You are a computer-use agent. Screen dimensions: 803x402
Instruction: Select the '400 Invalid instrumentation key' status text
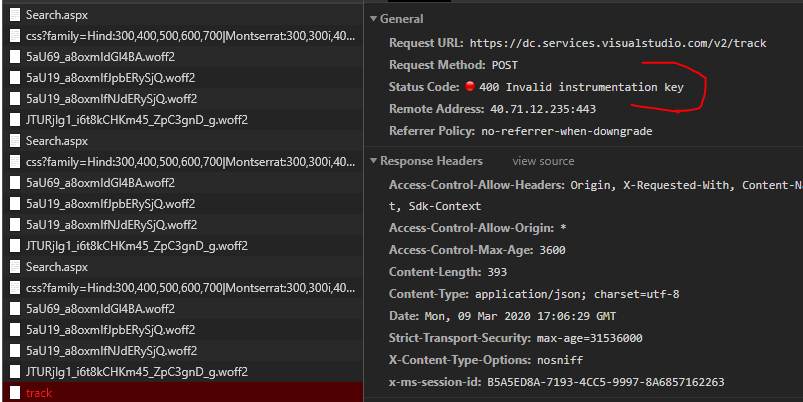[x=581, y=88]
